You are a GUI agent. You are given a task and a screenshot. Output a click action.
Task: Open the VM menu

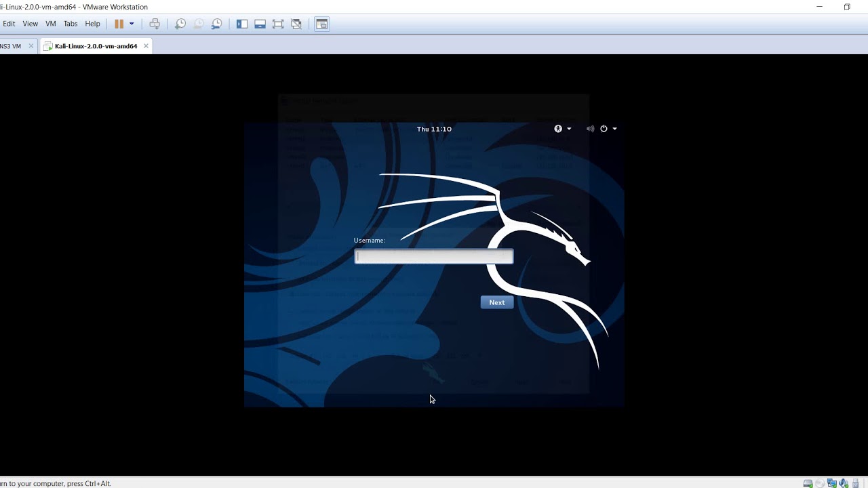click(51, 24)
